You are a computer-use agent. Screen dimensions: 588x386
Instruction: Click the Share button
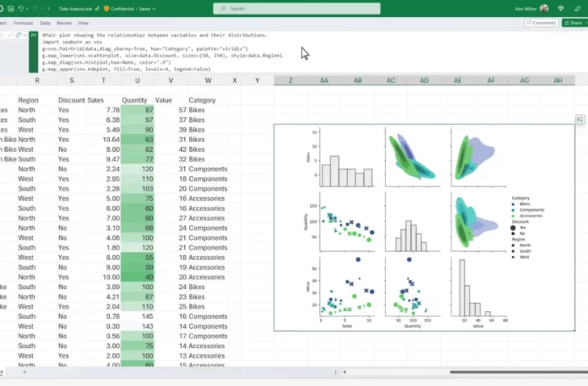573,23
